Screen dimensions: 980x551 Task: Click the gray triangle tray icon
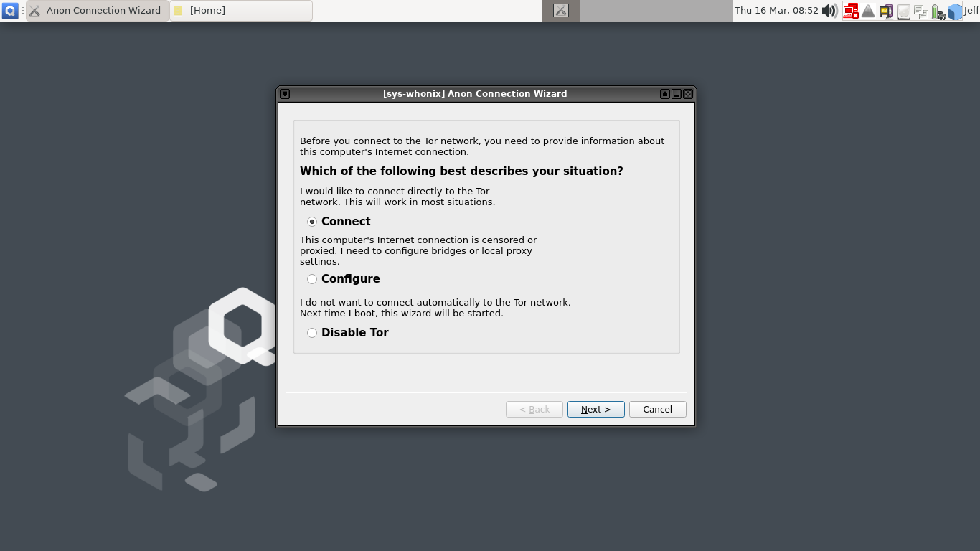(x=868, y=11)
